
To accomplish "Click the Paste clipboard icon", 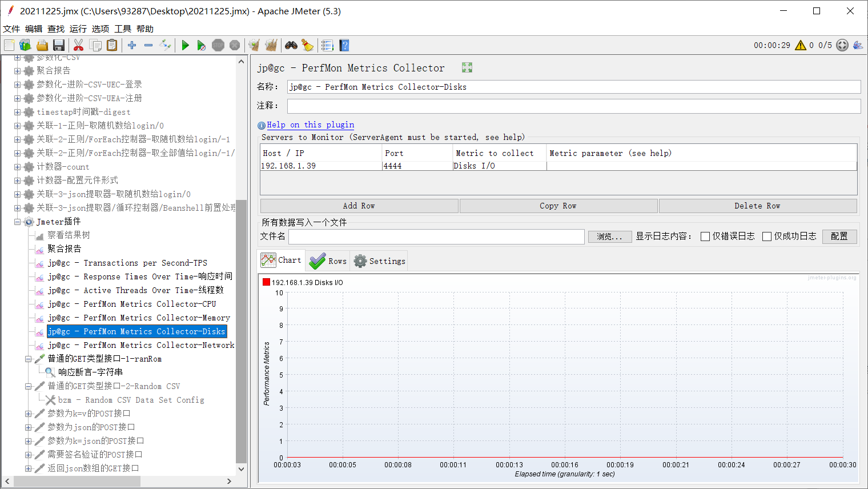I will [112, 45].
